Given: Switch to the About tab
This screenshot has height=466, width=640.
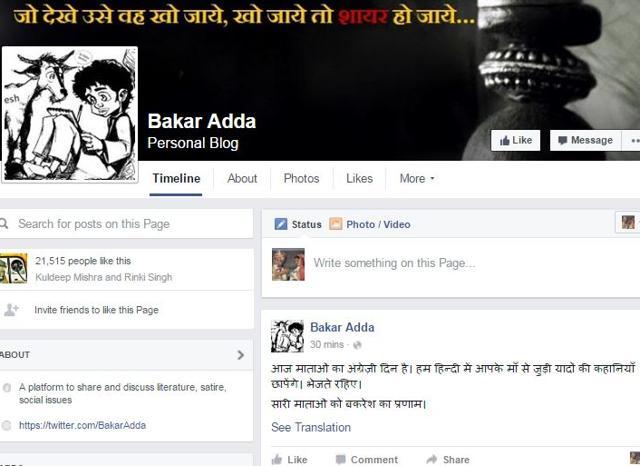Looking at the screenshot, I should [242, 179].
